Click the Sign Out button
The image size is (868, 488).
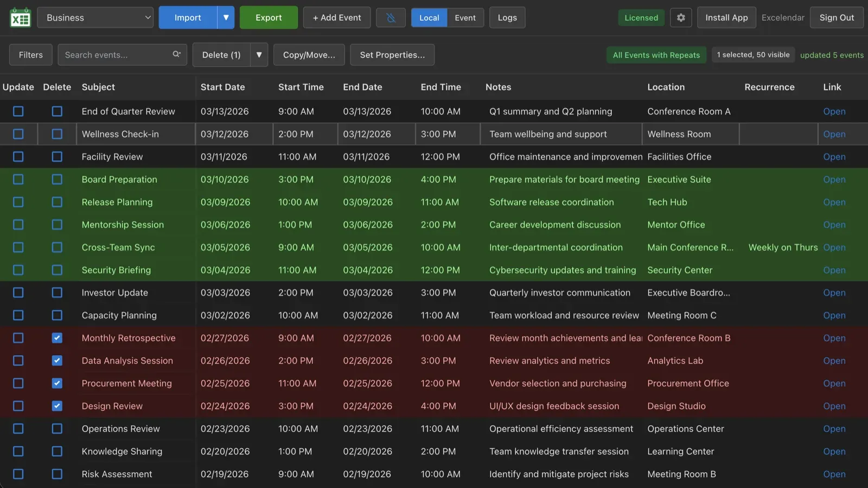tap(837, 17)
